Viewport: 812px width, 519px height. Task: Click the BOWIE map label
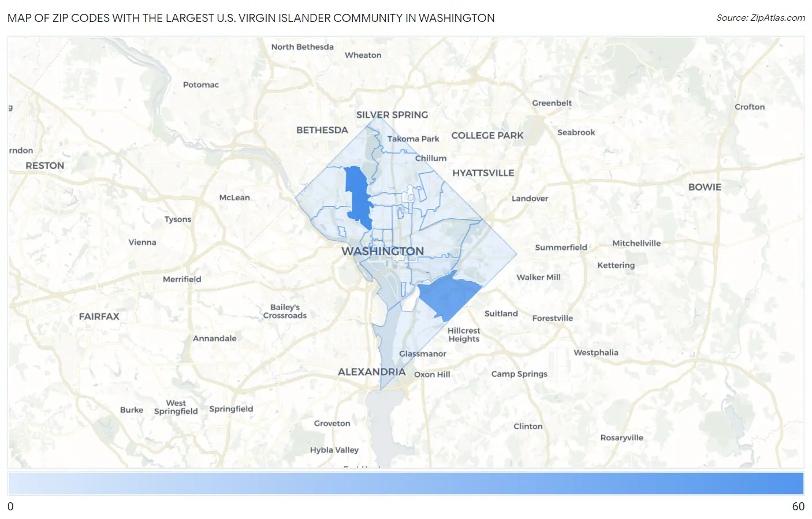(705, 187)
